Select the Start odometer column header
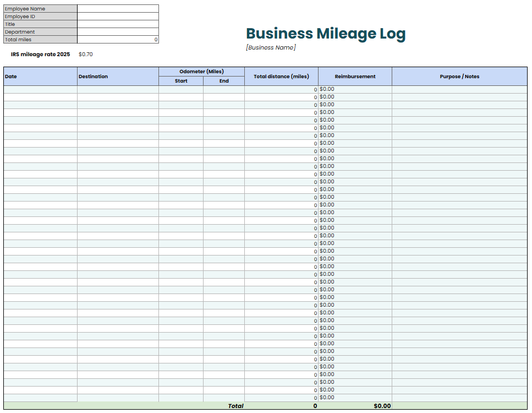Screen dimensions: 532x413 point(180,80)
